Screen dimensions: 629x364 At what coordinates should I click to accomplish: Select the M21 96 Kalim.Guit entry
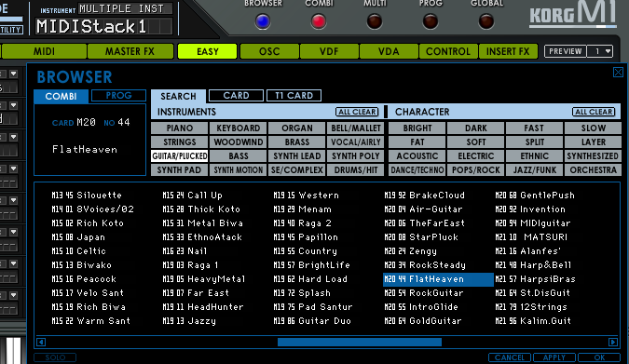pyautogui.click(x=533, y=320)
